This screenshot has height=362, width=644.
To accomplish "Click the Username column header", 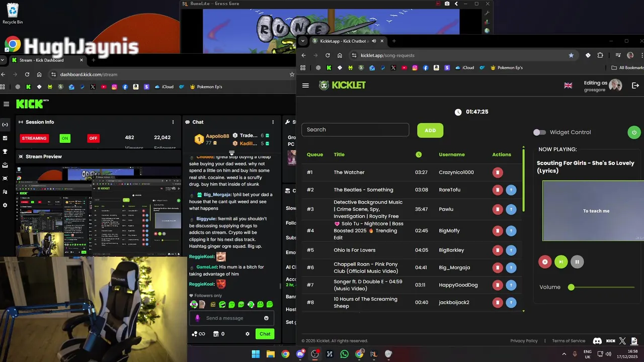I will tap(452, 154).
